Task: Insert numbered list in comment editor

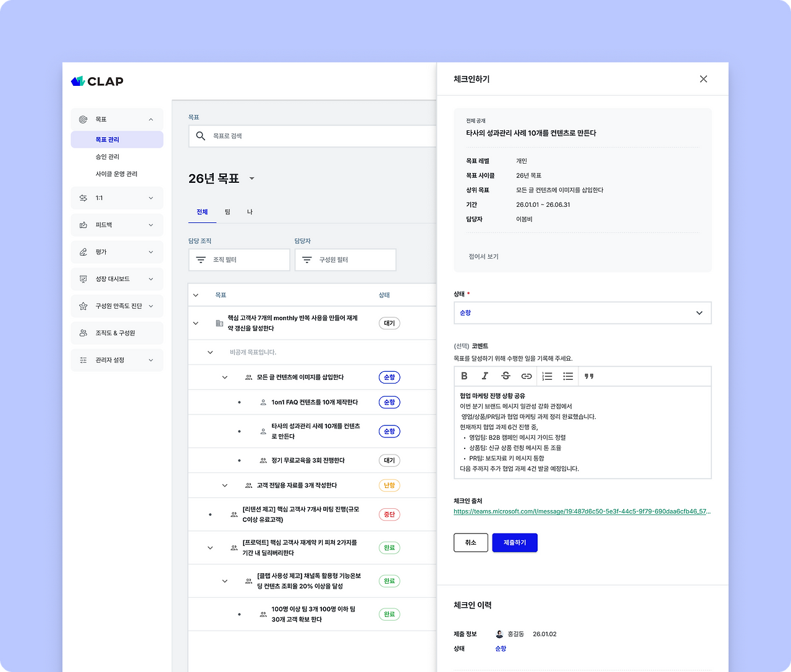Action: (548, 376)
